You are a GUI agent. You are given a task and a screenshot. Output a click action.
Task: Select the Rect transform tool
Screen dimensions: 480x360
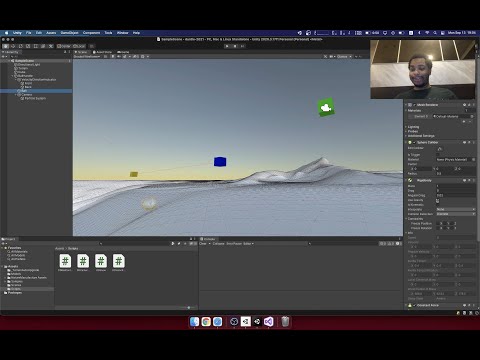click(36, 46)
